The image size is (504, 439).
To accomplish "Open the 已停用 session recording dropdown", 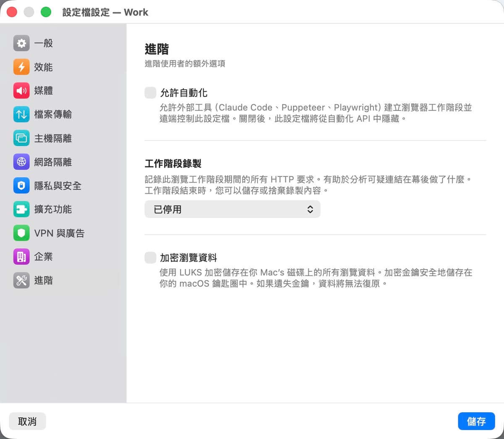I will point(232,209).
